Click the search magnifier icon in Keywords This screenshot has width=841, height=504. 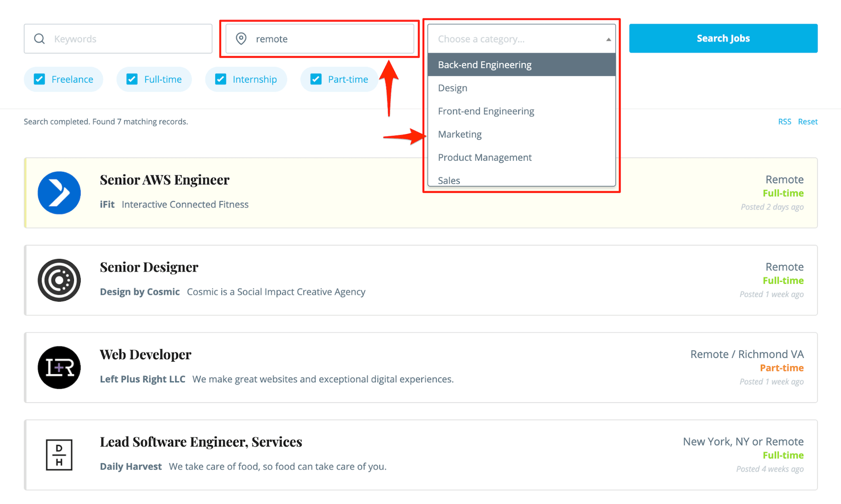tap(40, 39)
